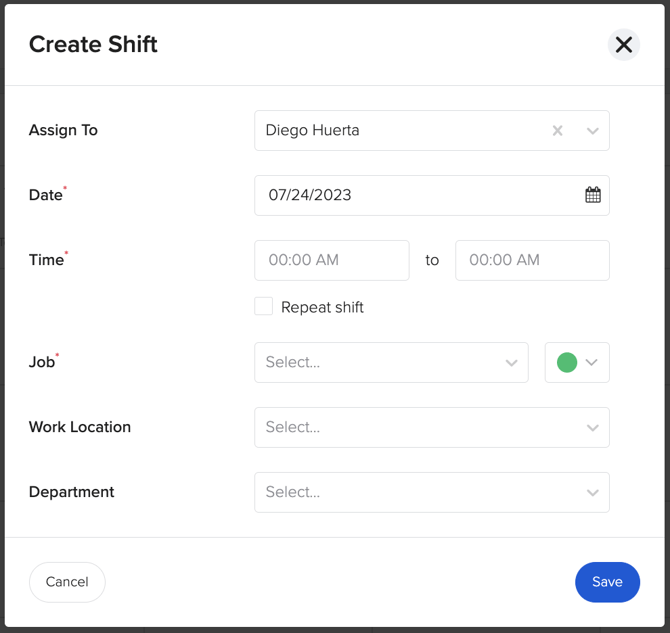Screen dimensions: 670x633
Task: Open the Job select box
Action: click(380, 363)
